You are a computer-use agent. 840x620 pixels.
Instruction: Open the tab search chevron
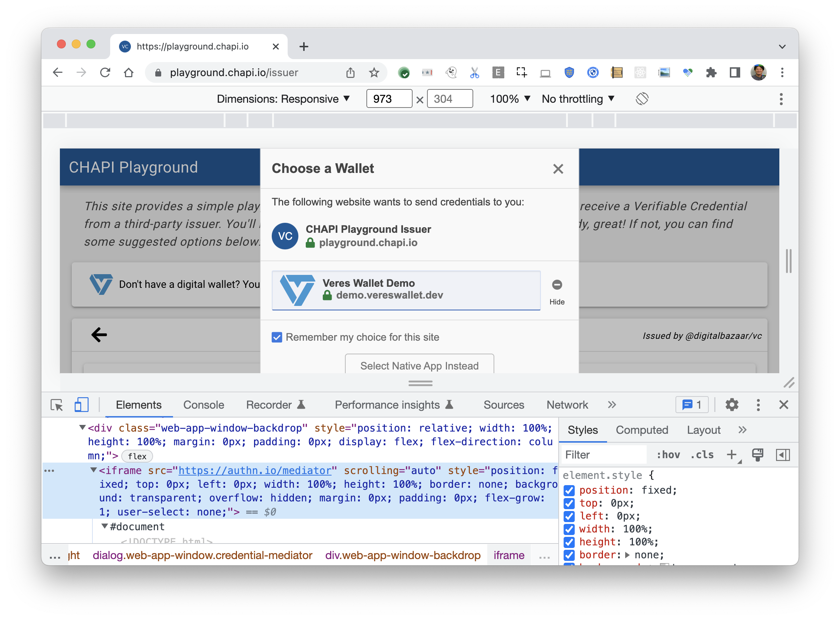pos(782,47)
